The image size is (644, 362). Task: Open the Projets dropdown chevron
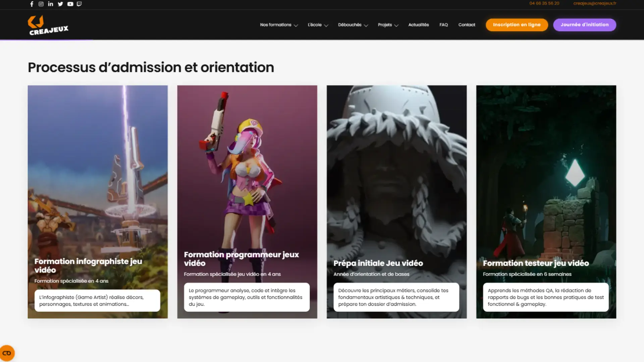[x=396, y=25]
